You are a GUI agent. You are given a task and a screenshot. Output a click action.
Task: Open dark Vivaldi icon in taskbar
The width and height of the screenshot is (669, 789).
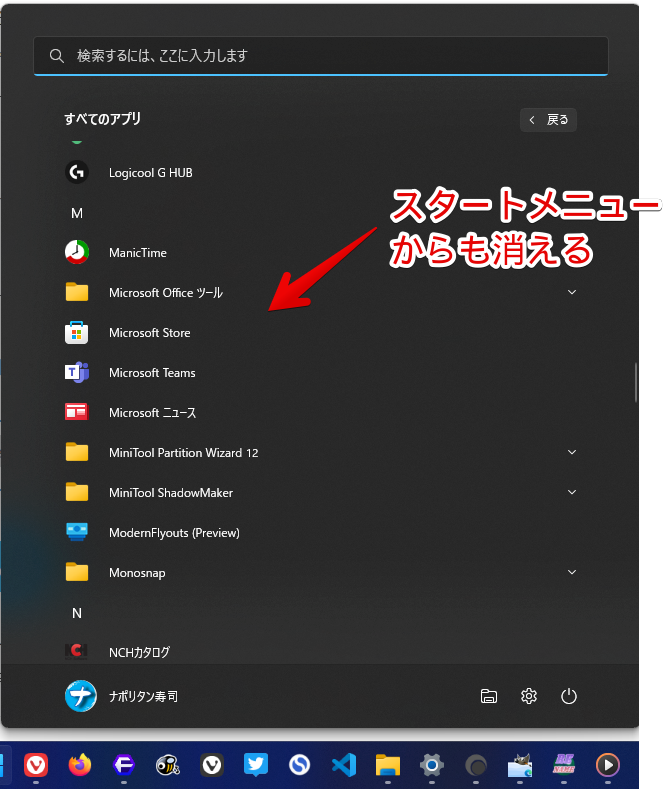point(212,765)
